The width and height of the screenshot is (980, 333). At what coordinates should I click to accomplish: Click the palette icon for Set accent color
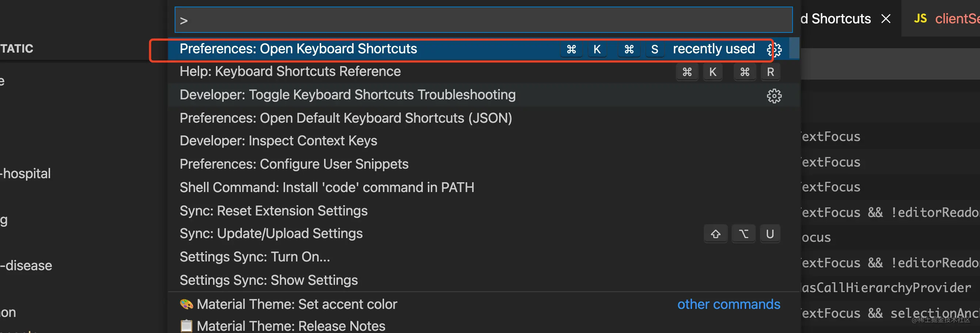(186, 304)
